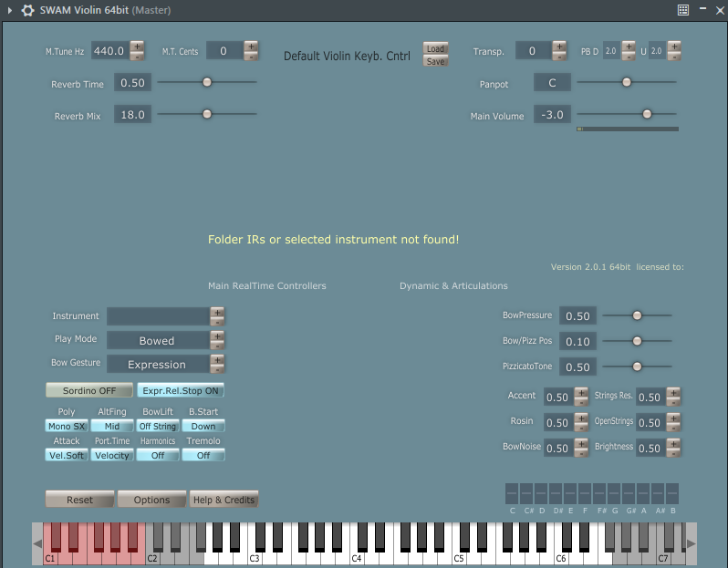Step Instrument selector up with plus

[217, 312]
